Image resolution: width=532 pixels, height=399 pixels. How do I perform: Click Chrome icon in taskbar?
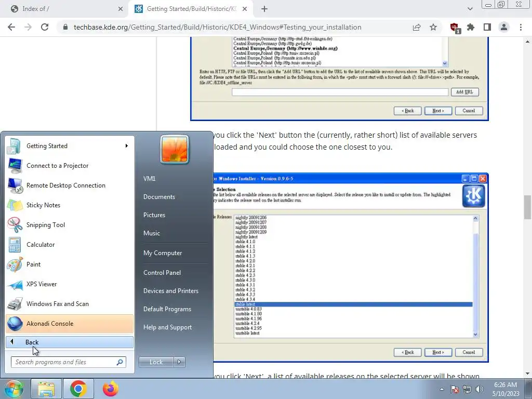click(x=78, y=389)
